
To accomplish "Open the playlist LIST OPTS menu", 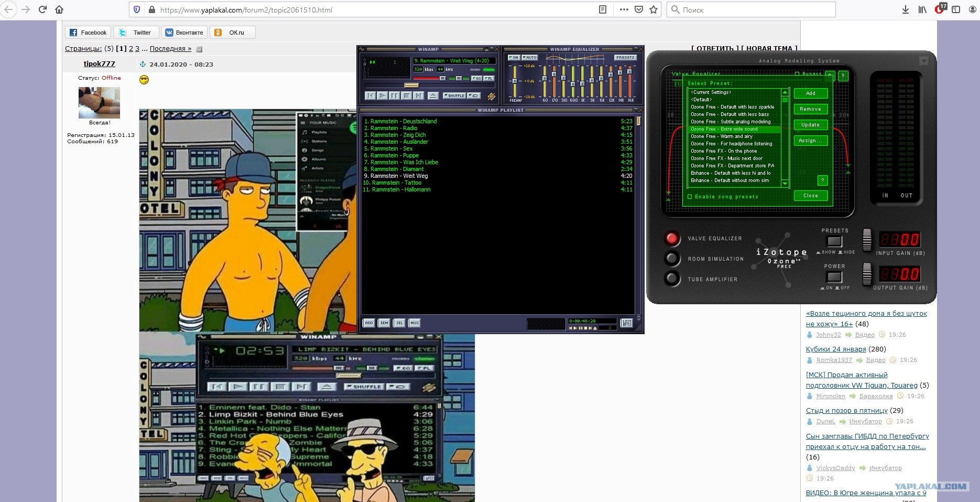I will (x=626, y=323).
